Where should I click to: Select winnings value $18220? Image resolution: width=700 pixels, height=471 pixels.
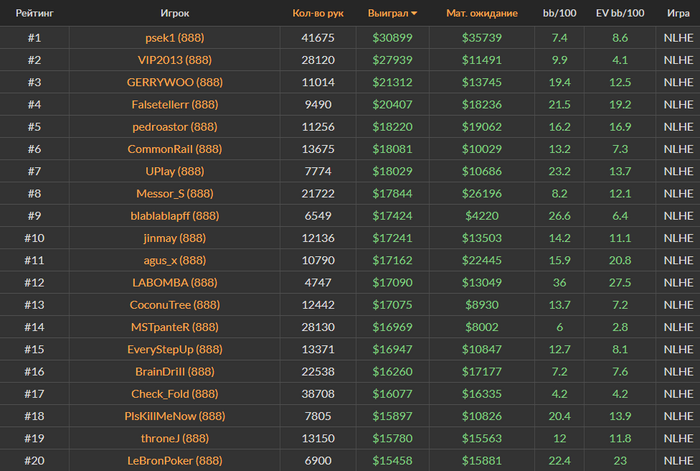tap(392, 127)
